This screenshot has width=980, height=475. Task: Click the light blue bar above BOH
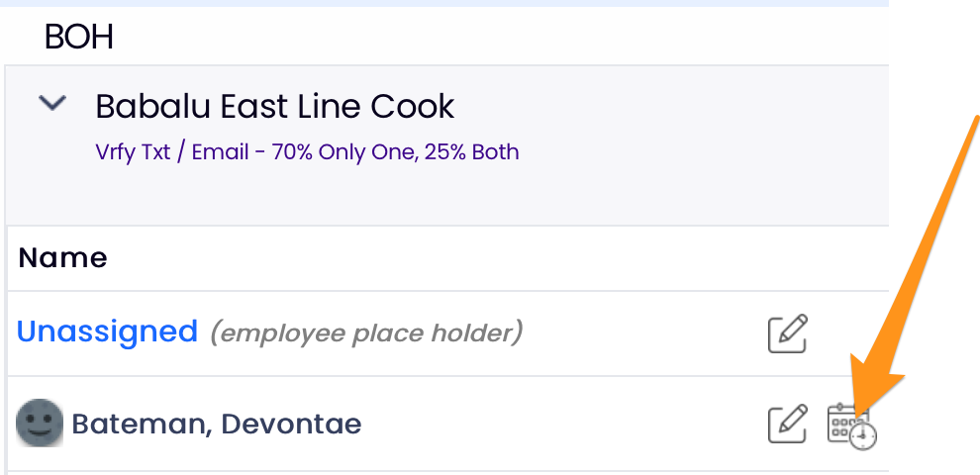443,3
